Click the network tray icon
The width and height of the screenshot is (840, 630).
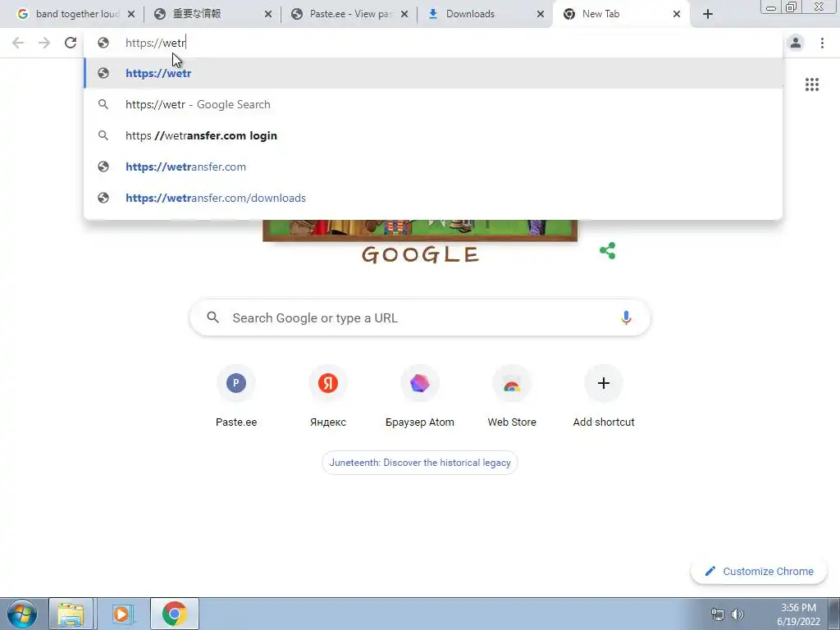coord(717,614)
